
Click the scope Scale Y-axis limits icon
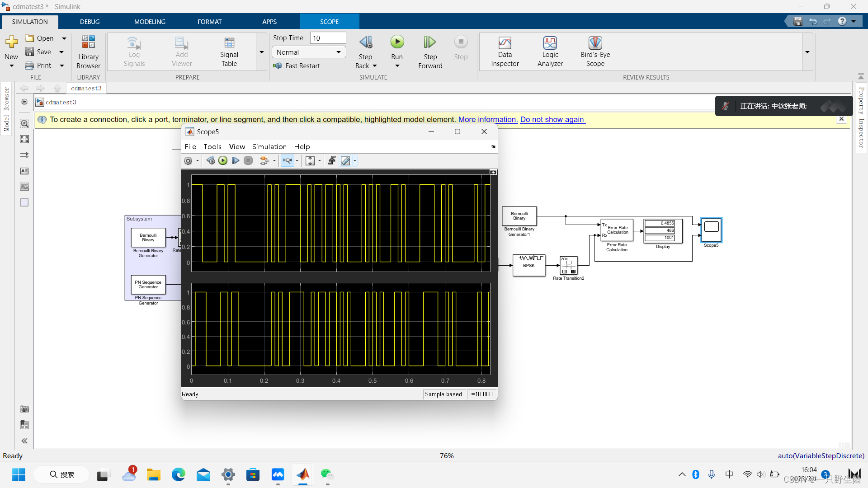pos(310,161)
